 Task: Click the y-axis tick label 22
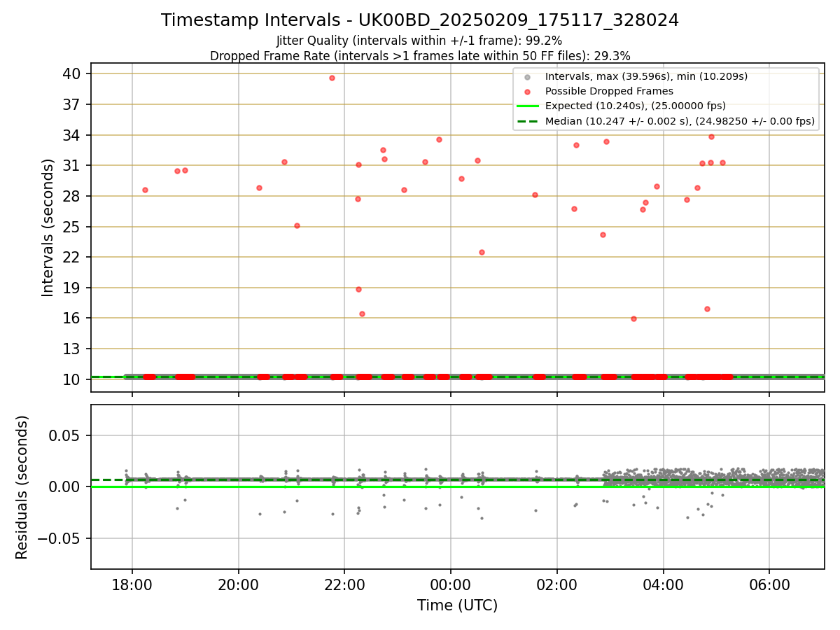71,257
